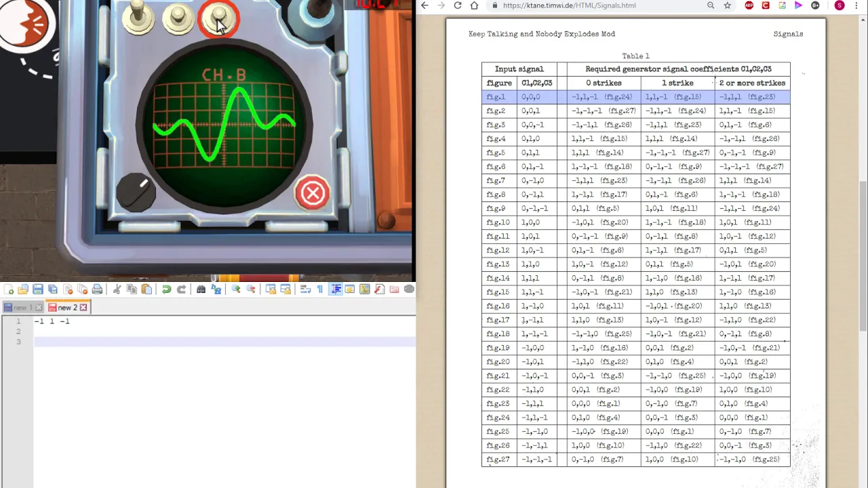This screenshot has width=868, height=488.
Task: Flip the first toggle switch on the module
Action: click(x=138, y=17)
